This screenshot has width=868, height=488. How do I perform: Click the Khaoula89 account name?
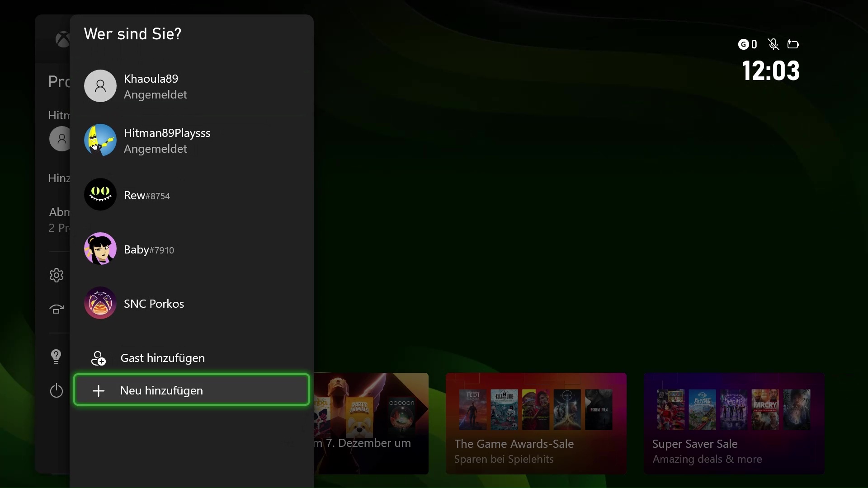tap(151, 79)
